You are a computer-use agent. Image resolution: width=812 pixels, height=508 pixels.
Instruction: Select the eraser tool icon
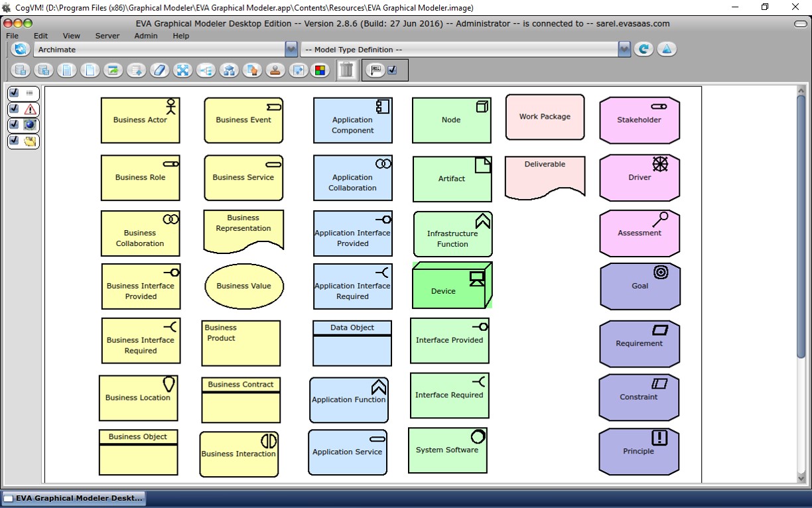(x=160, y=70)
